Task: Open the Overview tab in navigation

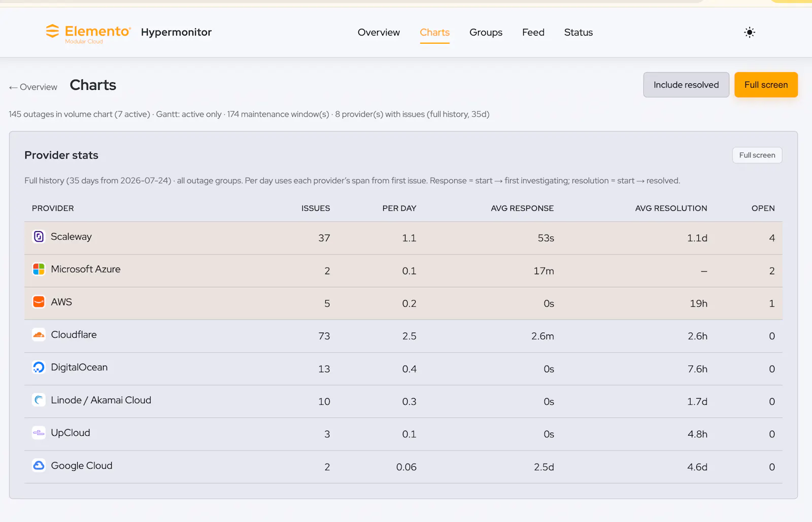Action: 379,32
